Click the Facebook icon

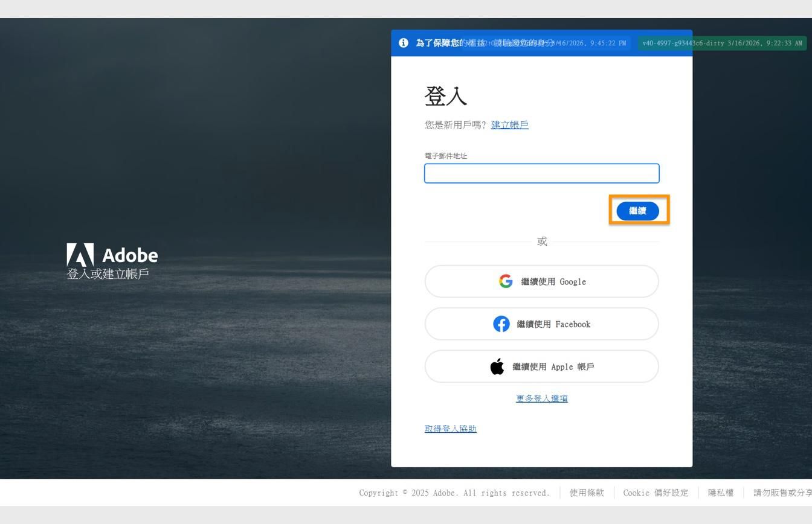pyautogui.click(x=501, y=324)
